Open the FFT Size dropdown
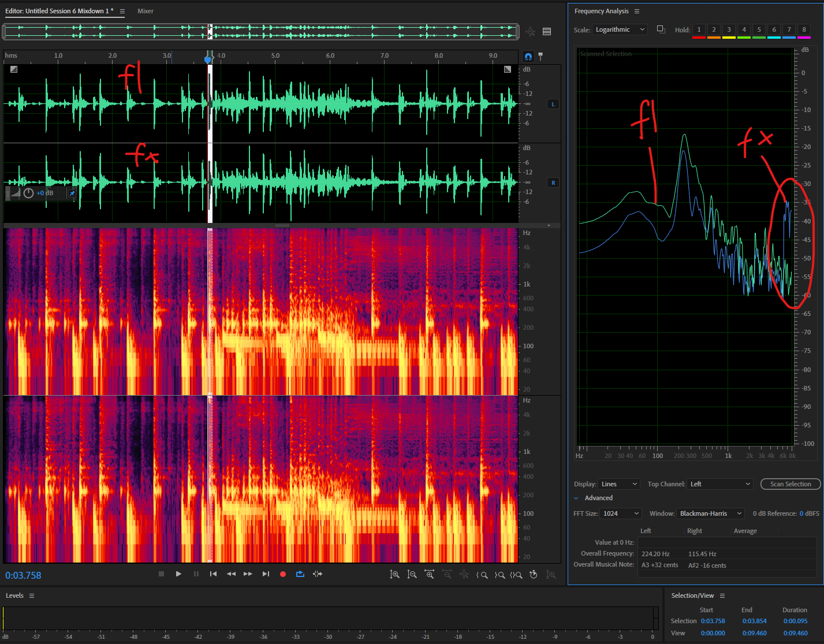Image resolution: width=824 pixels, height=644 pixels. (x=621, y=513)
